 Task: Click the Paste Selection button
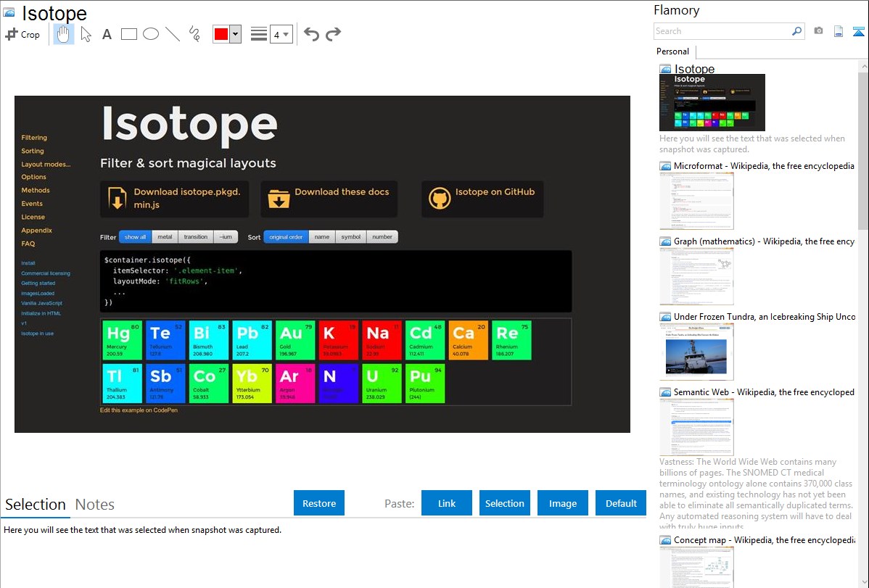(505, 503)
